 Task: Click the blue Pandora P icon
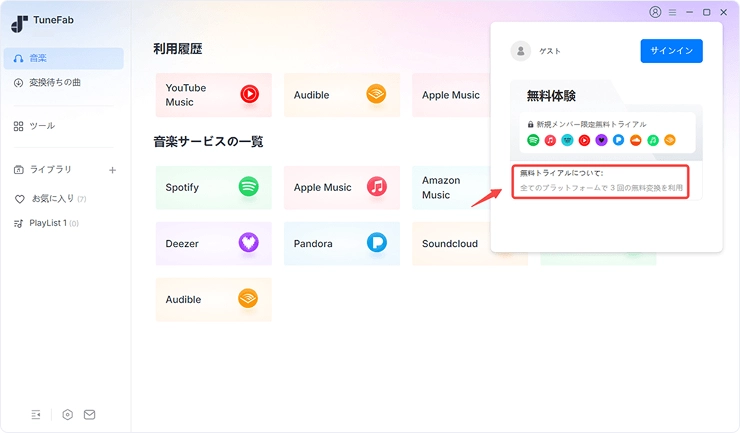[377, 242]
